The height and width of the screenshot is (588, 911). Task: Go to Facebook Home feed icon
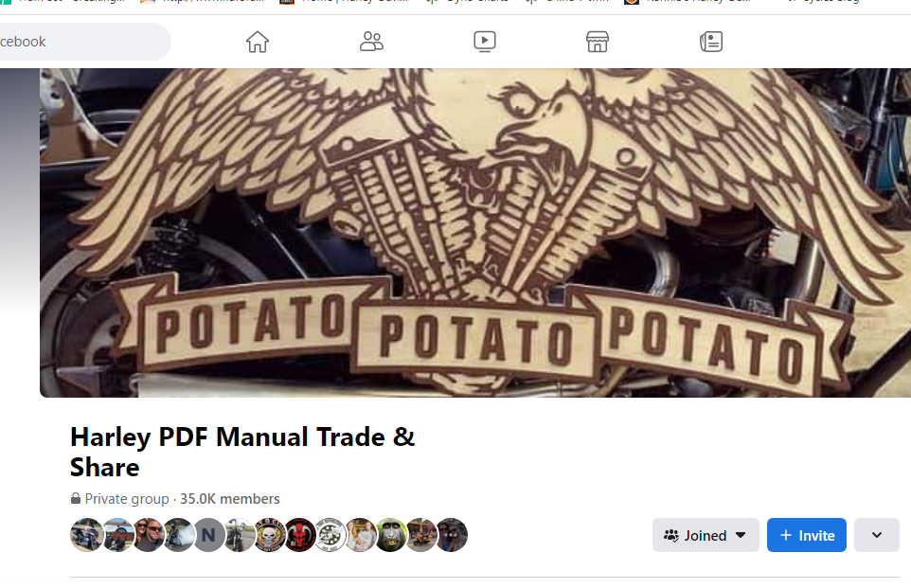click(x=257, y=42)
